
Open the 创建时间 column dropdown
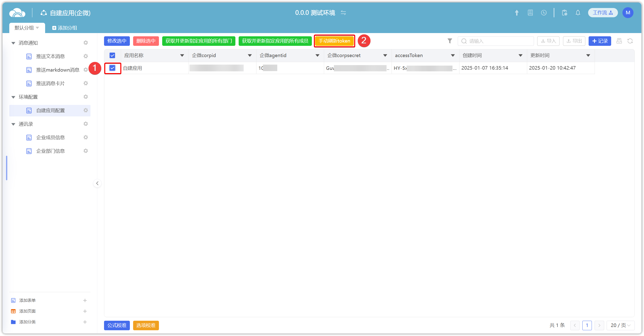(521, 55)
